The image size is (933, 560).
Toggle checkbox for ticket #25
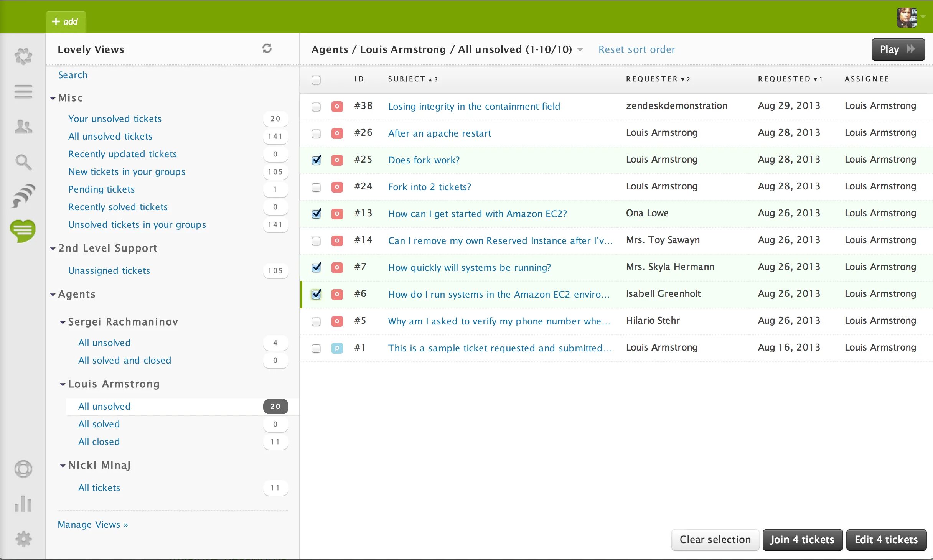pos(316,160)
